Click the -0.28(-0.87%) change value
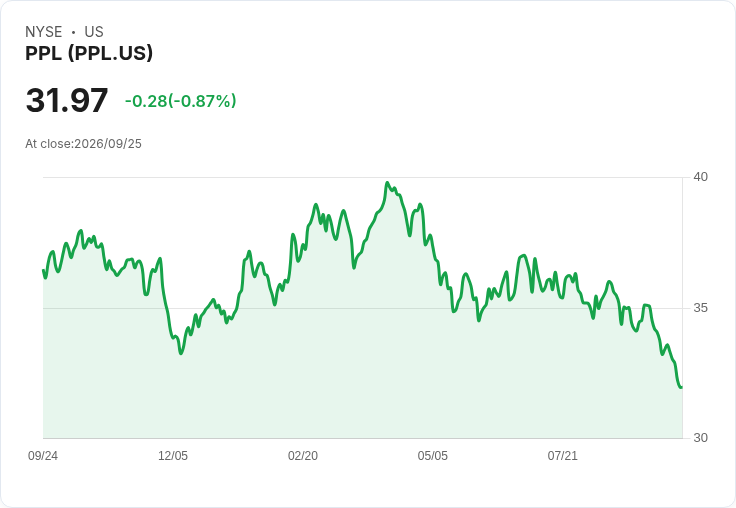Viewport: 736px width, 508px height. (180, 101)
